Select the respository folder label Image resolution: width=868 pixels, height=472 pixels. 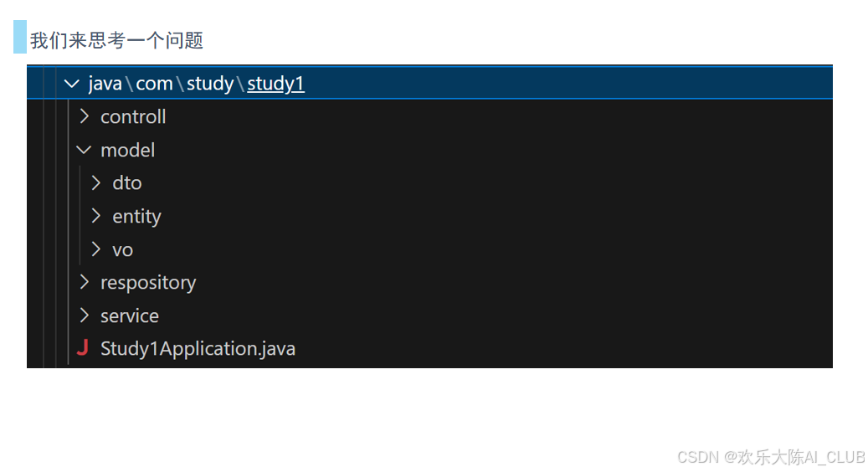(x=148, y=283)
